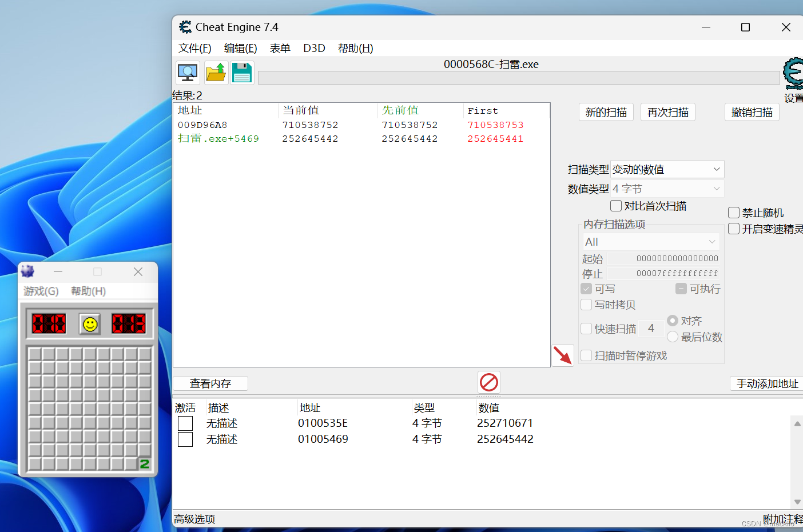Click the 停止 stop address field
The image size is (803, 532).
click(x=663, y=273)
